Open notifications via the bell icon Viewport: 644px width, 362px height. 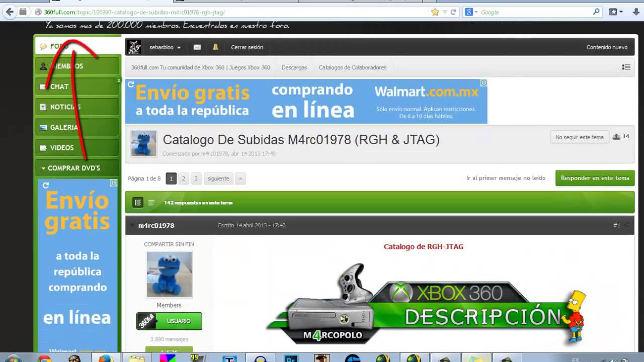click(x=215, y=47)
